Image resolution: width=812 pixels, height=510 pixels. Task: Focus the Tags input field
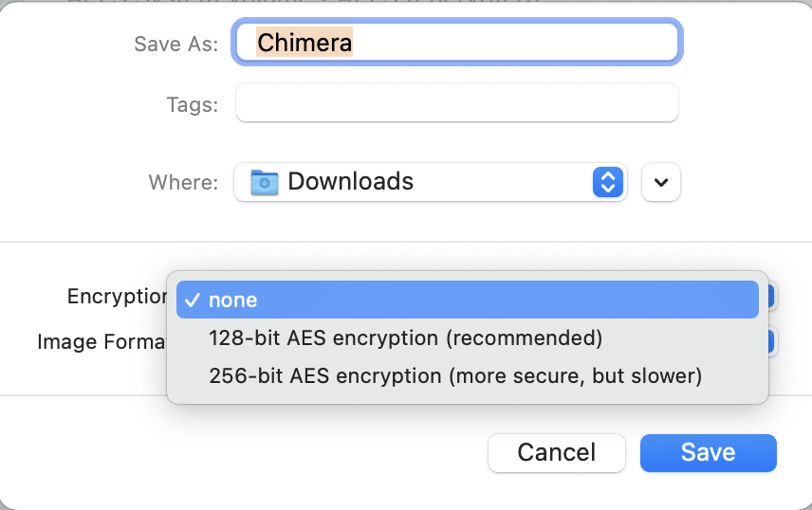coord(456,103)
